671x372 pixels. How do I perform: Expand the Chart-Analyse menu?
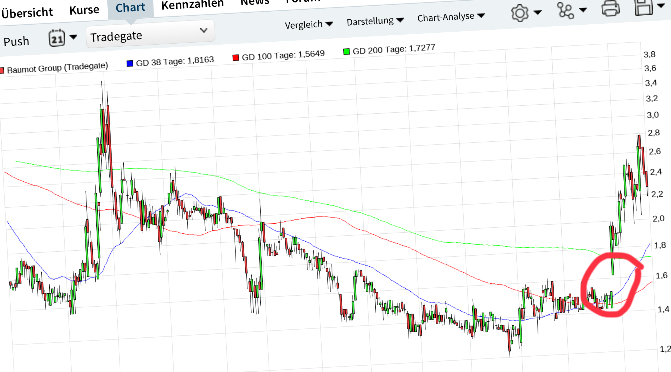coord(451,17)
